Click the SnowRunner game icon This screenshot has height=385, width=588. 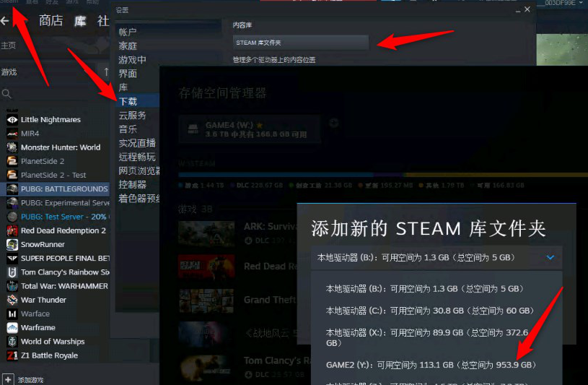pos(12,245)
